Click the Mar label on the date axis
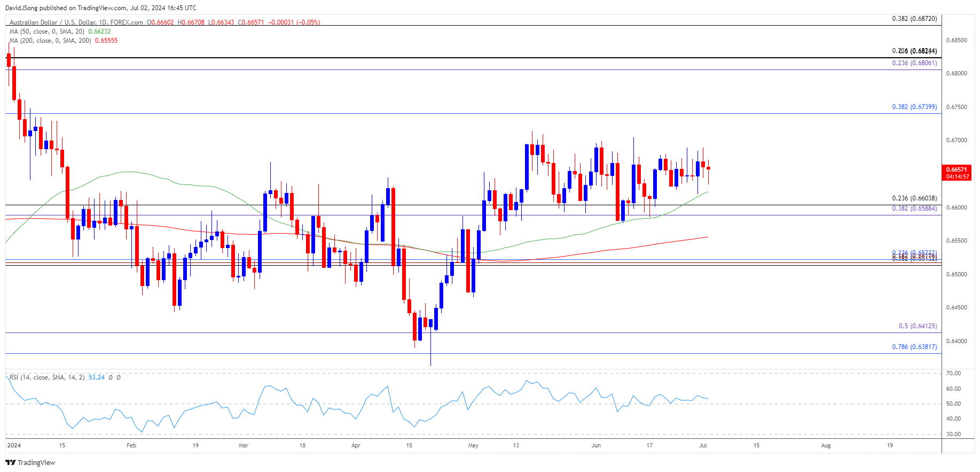 coord(244,445)
